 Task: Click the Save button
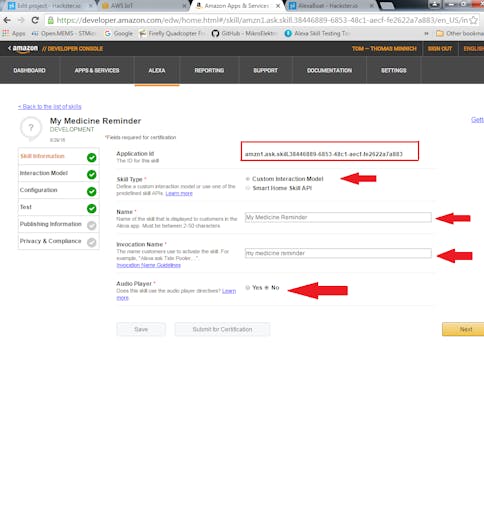(141, 329)
